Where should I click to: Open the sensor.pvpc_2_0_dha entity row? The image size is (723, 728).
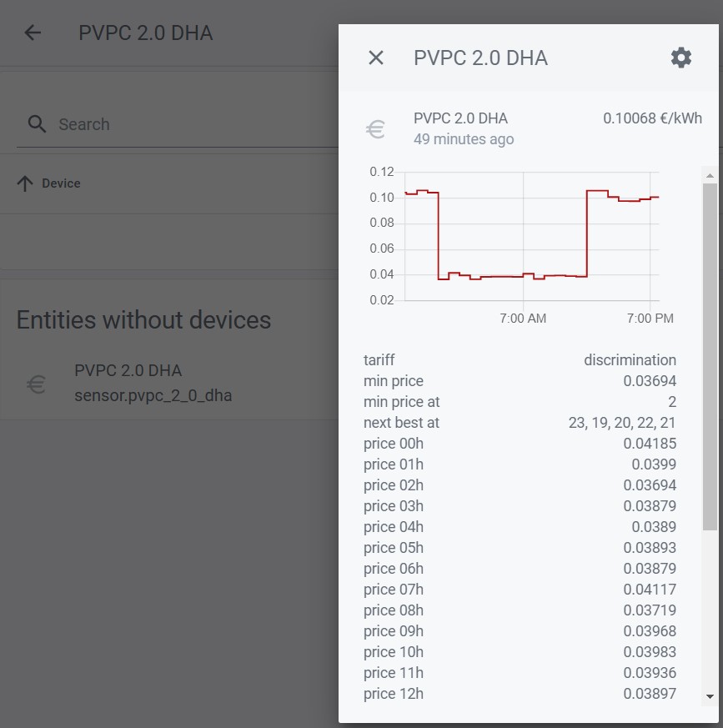pos(169,384)
